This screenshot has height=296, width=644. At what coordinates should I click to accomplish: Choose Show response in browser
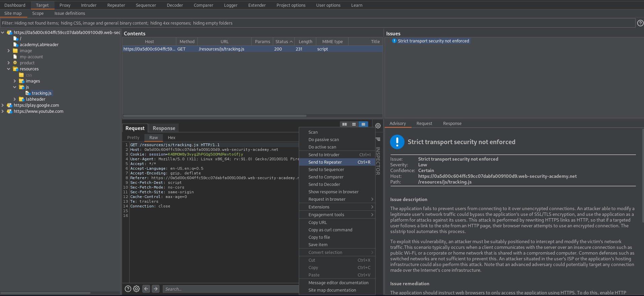(x=337, y=192)
